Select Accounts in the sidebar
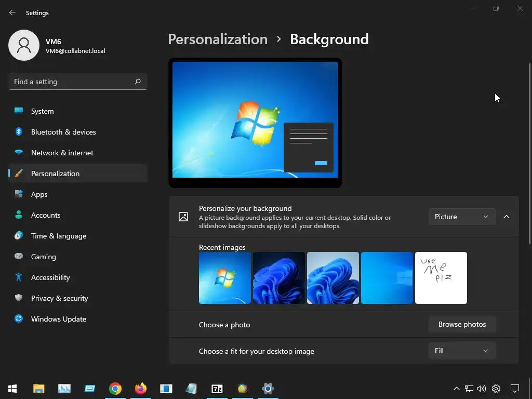The height and width of the screenshot is (399, 532). 78,215
